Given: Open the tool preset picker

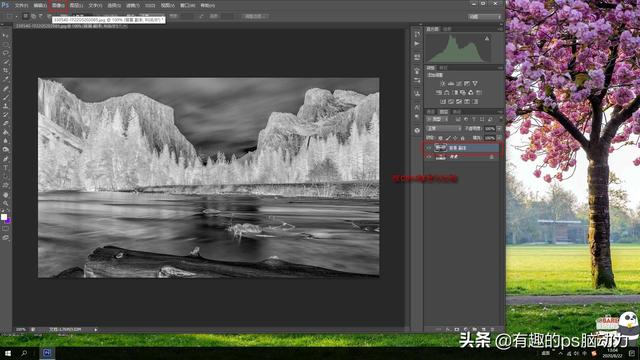Looking at the screenshot, I should (10, 16).
